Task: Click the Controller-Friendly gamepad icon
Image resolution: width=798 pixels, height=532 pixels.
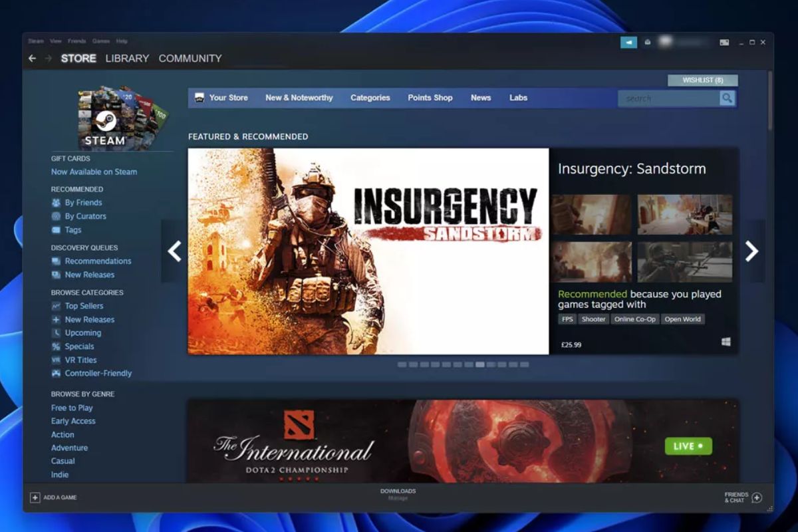Action: coord(56,374)
